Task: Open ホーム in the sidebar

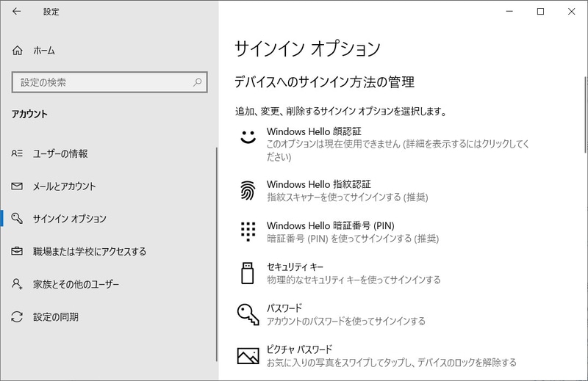Action: 109,50
